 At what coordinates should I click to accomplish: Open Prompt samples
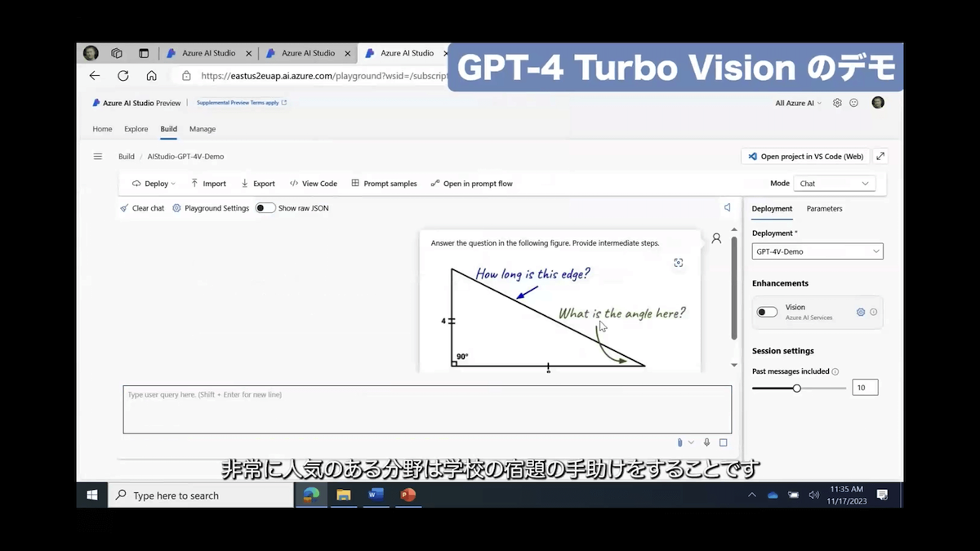pos(384,184)
